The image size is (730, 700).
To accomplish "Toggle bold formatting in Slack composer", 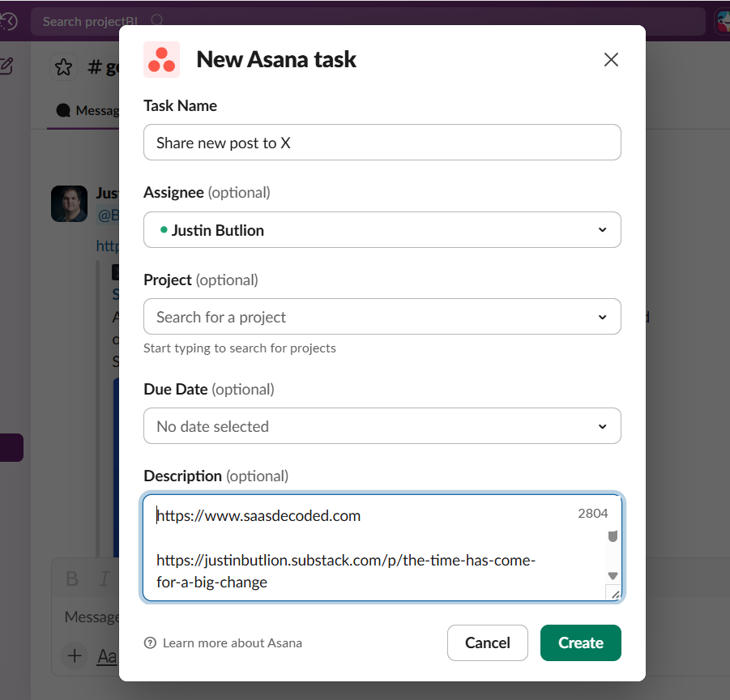I will 72,579.
